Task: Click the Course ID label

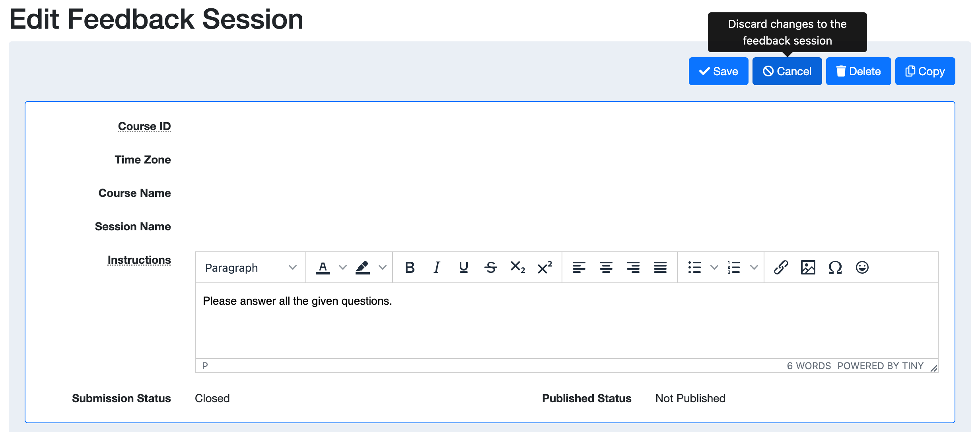Action: [144, 126]
